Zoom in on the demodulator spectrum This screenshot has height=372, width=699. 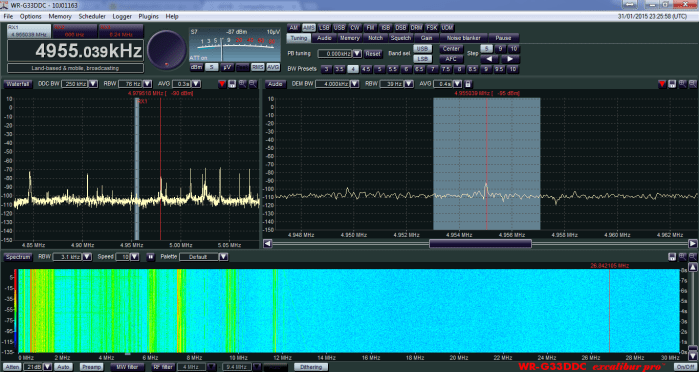(x=683, y=84)
